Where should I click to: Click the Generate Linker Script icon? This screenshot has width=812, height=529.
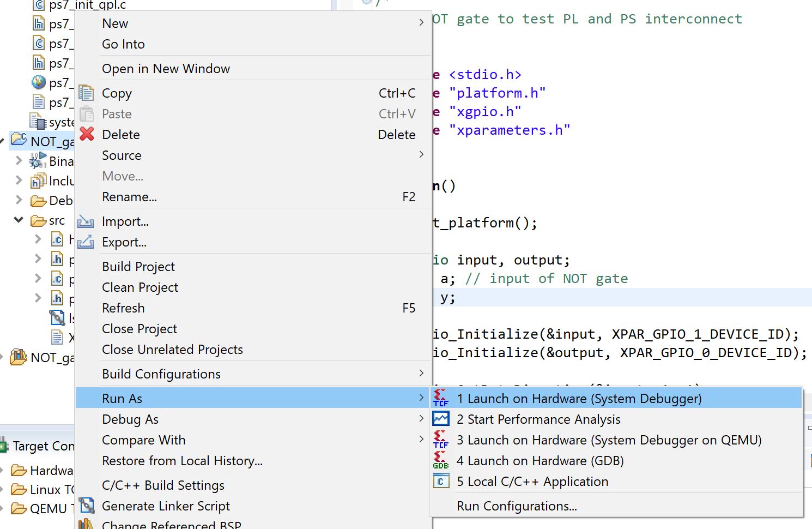click(86, 506)
